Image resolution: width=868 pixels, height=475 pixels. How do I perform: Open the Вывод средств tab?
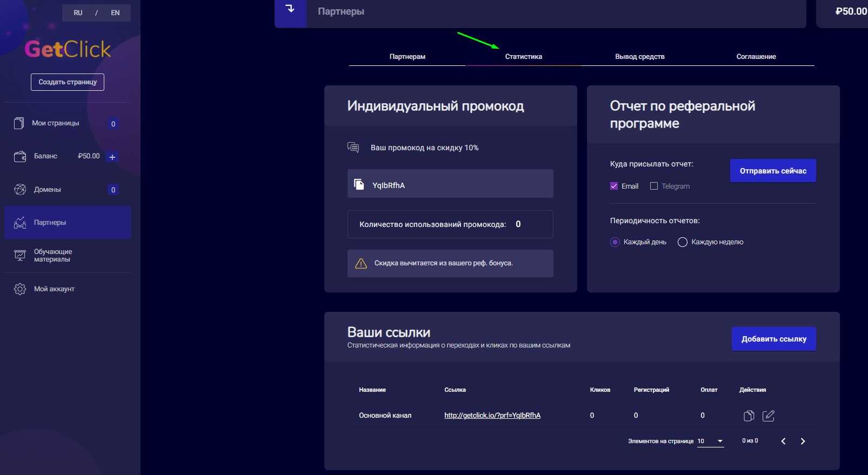pyautogui.click(x=639, y=57)
